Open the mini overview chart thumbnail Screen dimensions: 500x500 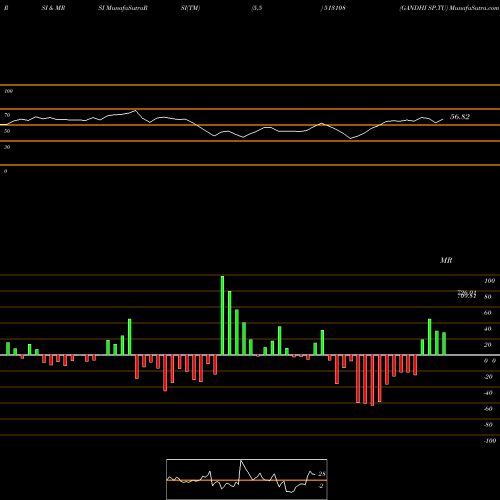coord(247,479)
